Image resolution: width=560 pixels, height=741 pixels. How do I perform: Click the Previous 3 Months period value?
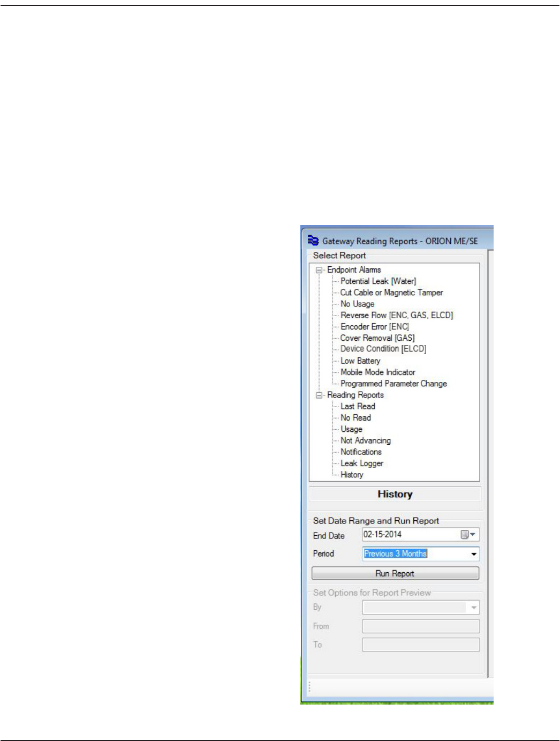(x=396, y=554)
